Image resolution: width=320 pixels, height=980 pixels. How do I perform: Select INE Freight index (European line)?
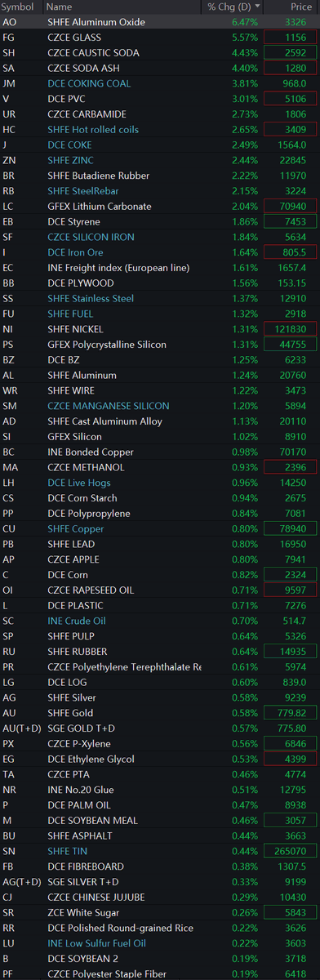pos(160,267)
